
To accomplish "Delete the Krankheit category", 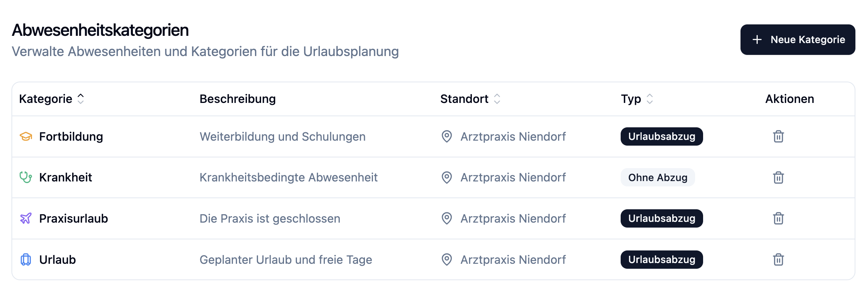I will point(778,178).
